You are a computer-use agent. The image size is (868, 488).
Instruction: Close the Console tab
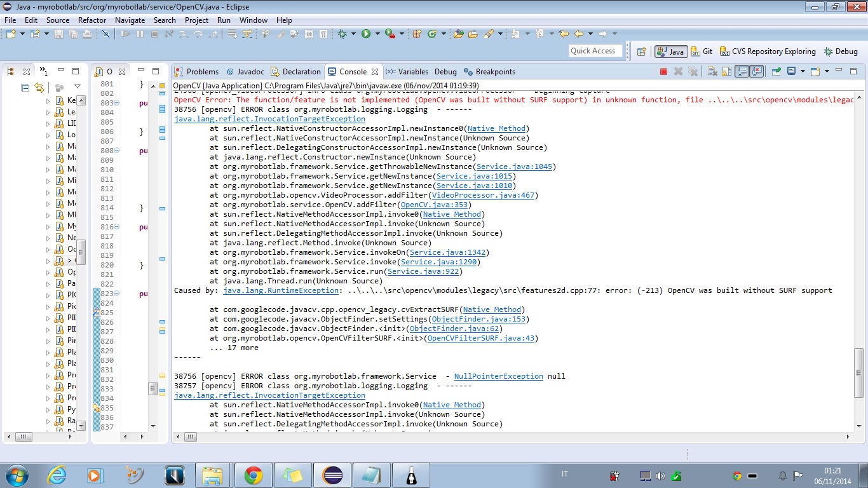(x=375, y=72)
